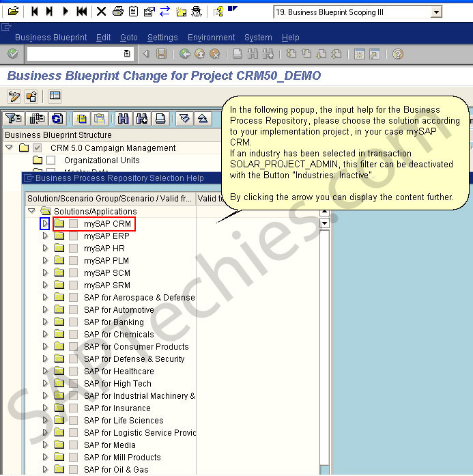Click the Business Blueprint Structure header
The height and width of the screenshot is (476, 473).
(58, 135)
